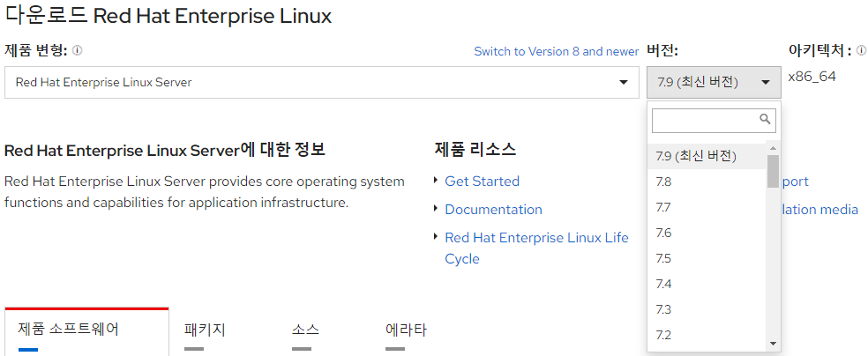Select version 7.3 in the list
Image resolution: width=868 pixels, height=356 pixels.
click(x=707, y=309)
